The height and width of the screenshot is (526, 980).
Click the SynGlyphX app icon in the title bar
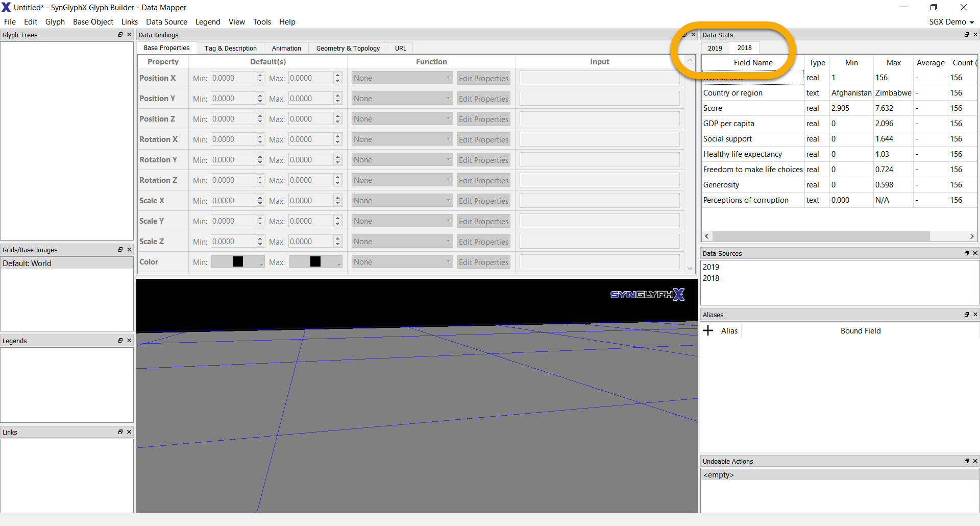tap(6, 7)
